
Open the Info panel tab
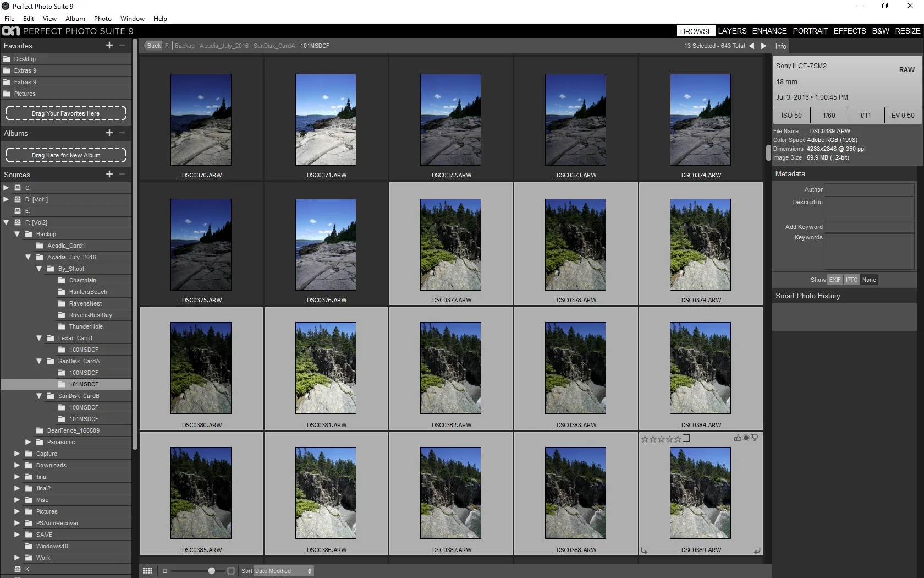(x=780, y=46)
